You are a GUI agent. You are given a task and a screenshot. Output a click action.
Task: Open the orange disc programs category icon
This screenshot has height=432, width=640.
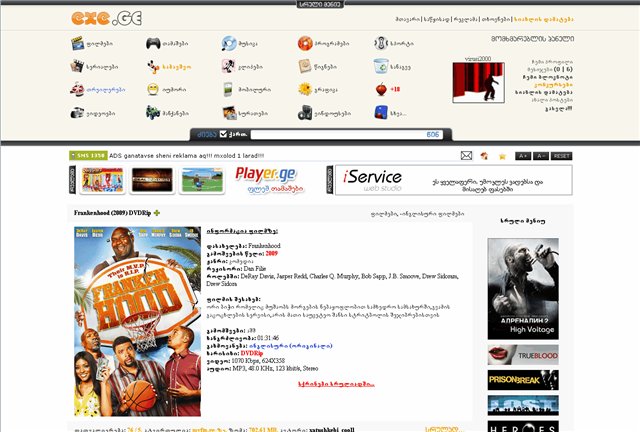[305, 43]
